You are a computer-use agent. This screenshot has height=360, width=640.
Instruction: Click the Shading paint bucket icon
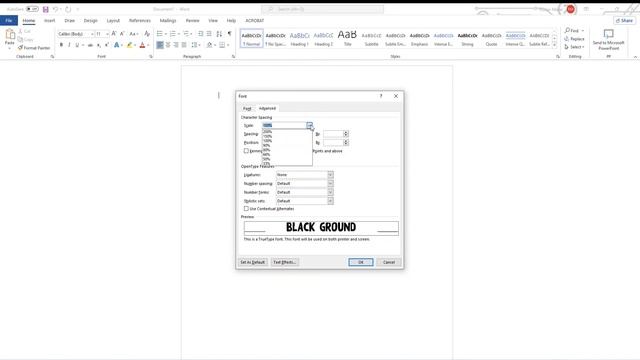(209, 45)
